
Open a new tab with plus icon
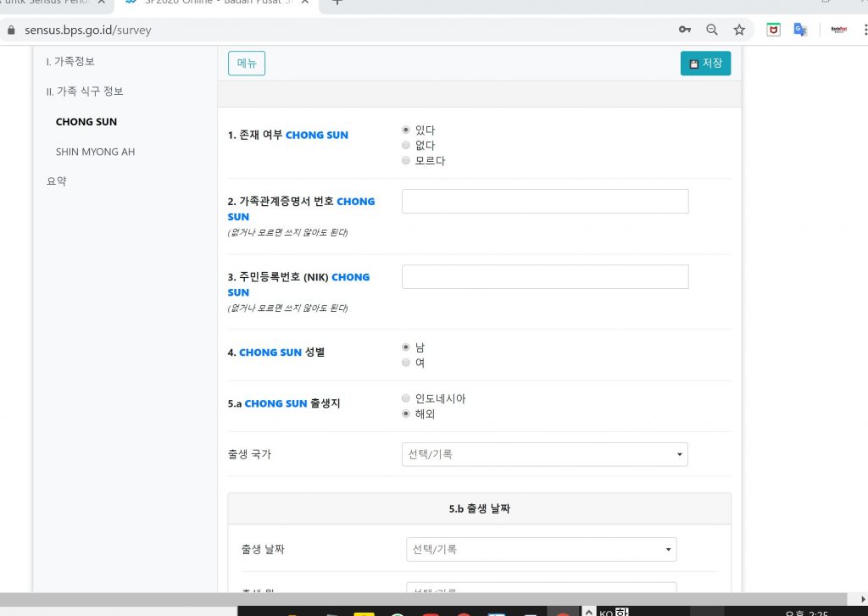tap(337, 3)
